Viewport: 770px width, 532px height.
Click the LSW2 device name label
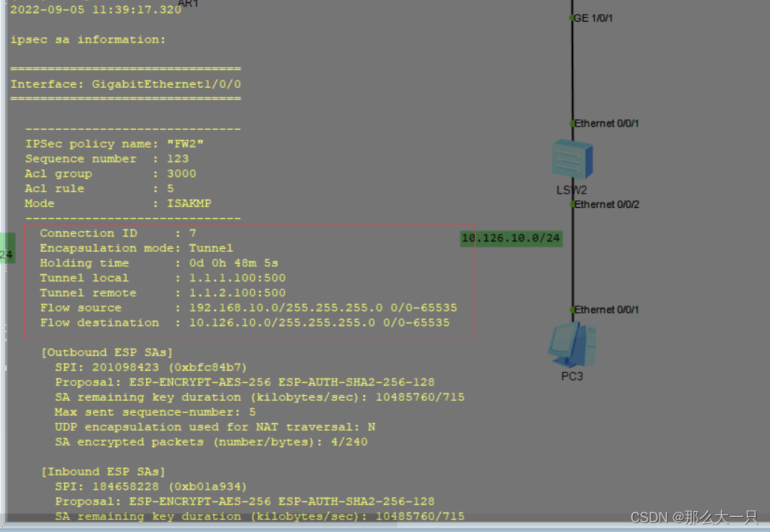572,190
